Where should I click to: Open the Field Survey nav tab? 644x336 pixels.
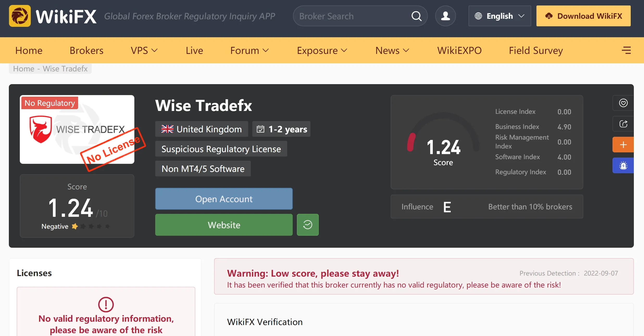coord(536,50)
